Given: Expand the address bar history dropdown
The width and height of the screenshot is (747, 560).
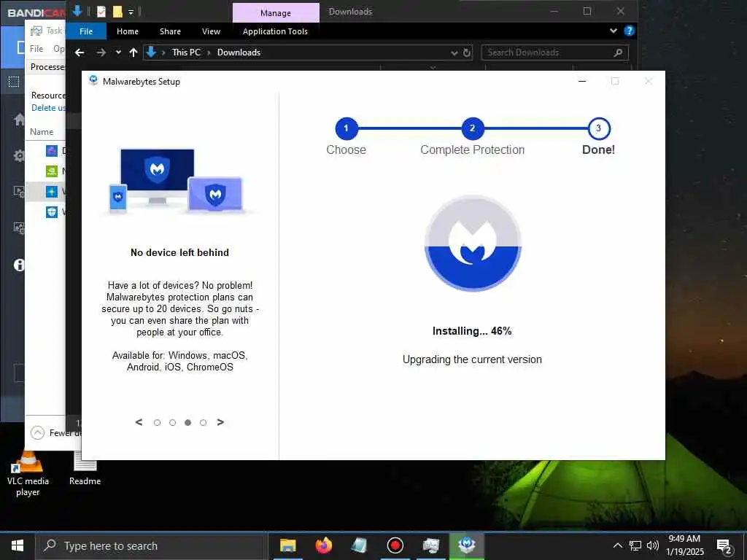Looking at the screenshot, I should [454, 52].
